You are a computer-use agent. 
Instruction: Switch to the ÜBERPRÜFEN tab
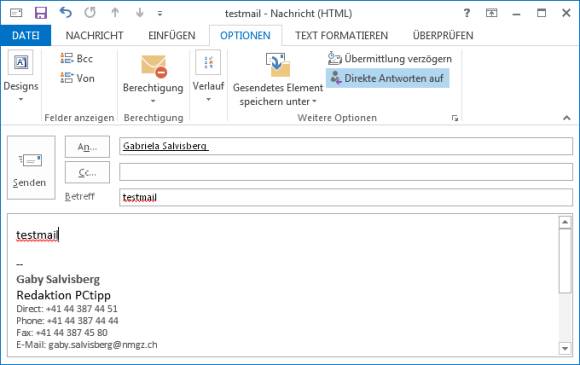coord(443,36)
